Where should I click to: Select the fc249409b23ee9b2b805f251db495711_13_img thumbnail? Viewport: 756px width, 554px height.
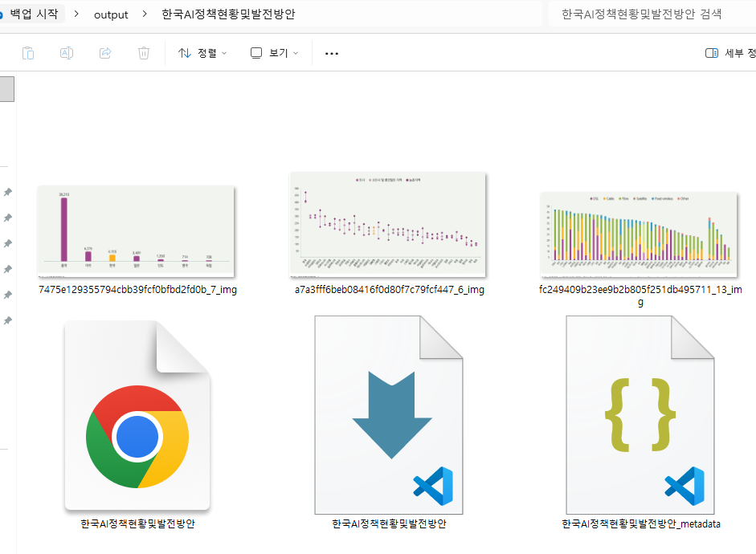[640, 234]
